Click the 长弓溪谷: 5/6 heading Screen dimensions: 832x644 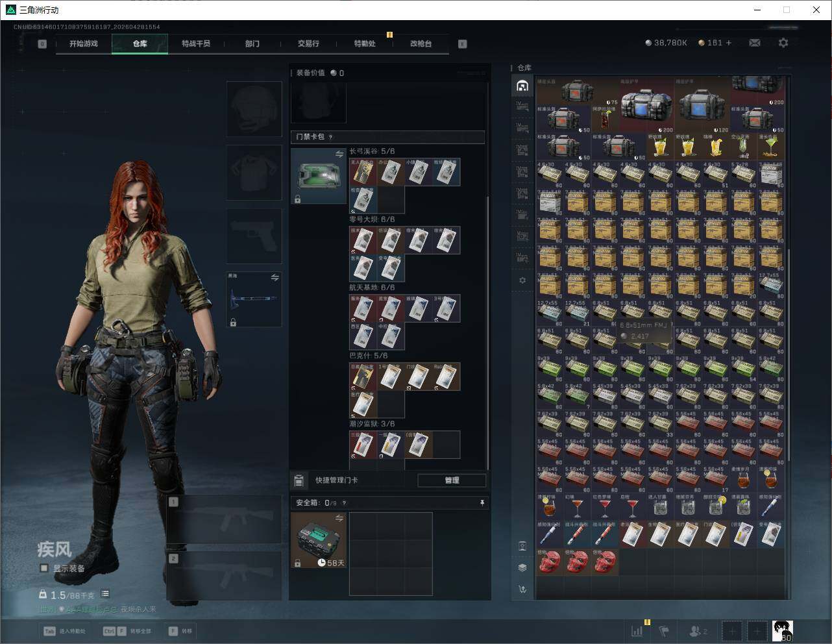tap(372, 151)
